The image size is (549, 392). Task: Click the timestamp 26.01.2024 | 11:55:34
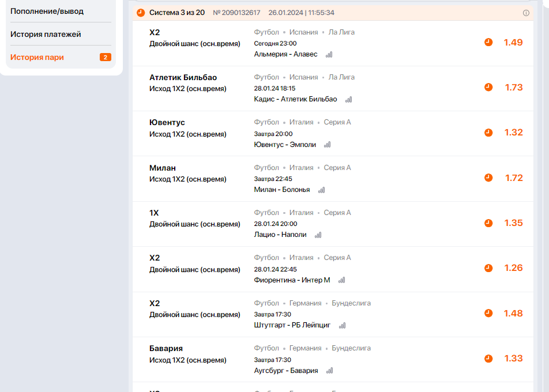pos(302,13)
